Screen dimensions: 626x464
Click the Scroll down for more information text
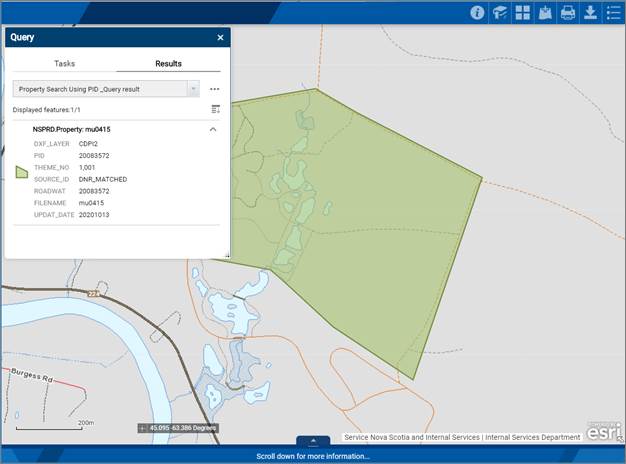(x=313, y=456)
